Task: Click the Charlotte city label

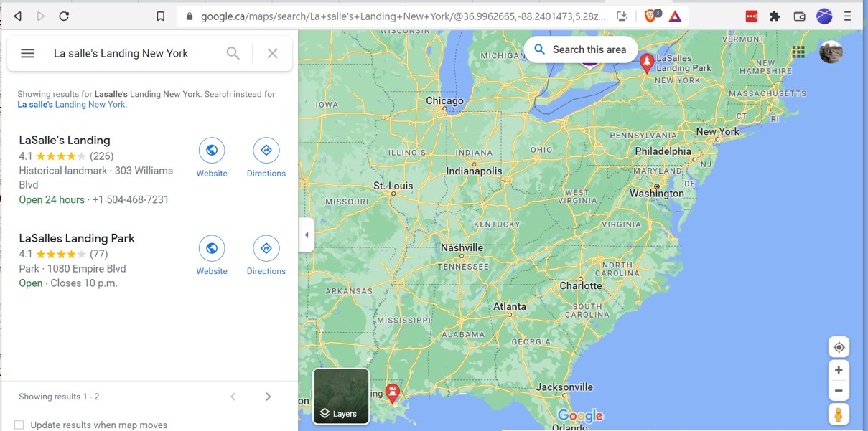Action: (581, 285)
